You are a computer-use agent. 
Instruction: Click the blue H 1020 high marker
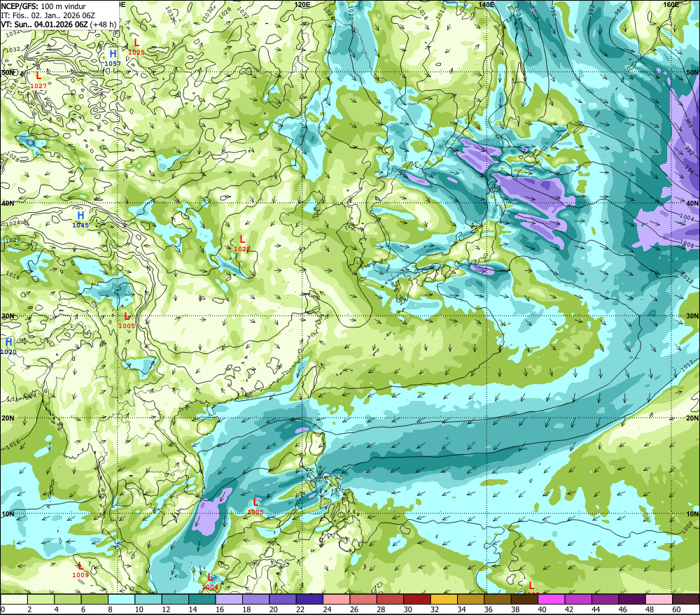8,346
